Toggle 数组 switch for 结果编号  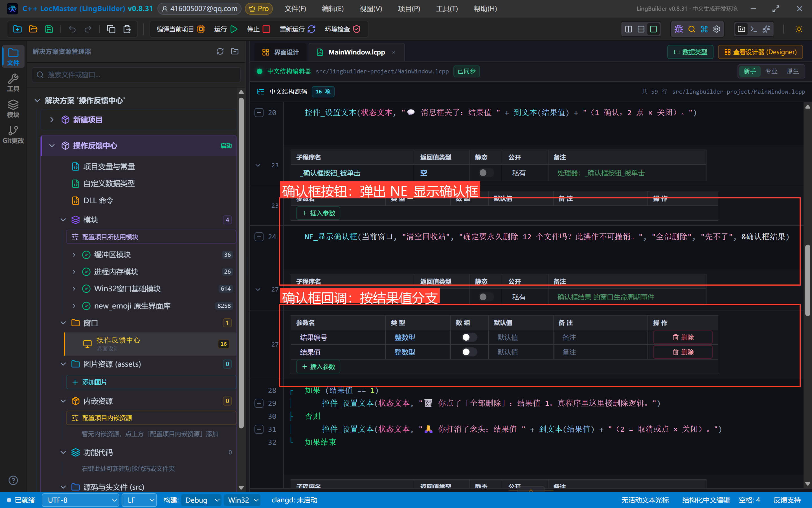469,337
